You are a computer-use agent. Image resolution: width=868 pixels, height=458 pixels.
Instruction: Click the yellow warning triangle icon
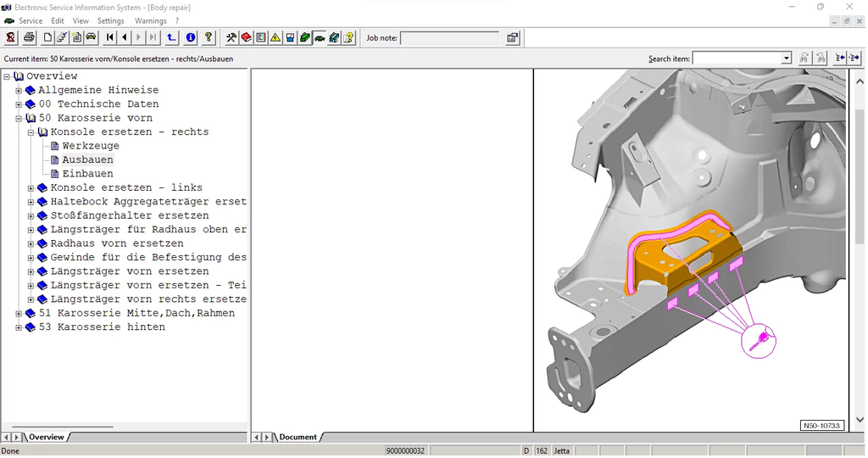click(x=275, y=37)
